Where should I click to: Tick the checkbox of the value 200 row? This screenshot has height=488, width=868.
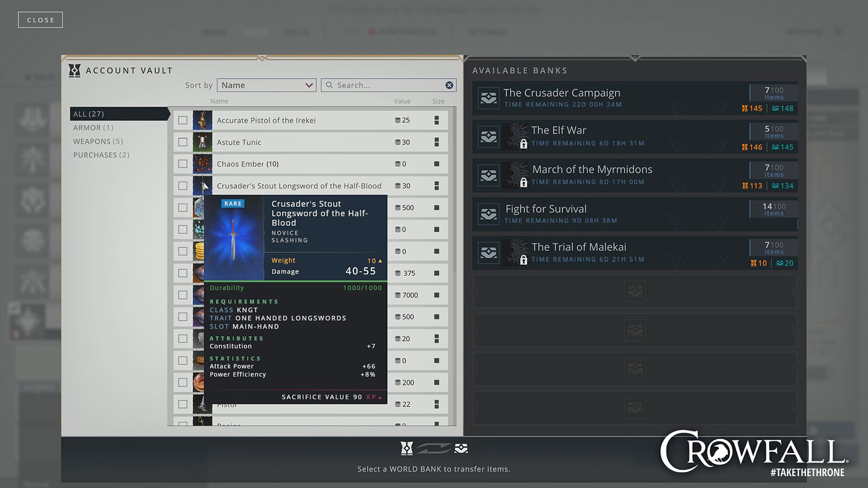(183, 382)
